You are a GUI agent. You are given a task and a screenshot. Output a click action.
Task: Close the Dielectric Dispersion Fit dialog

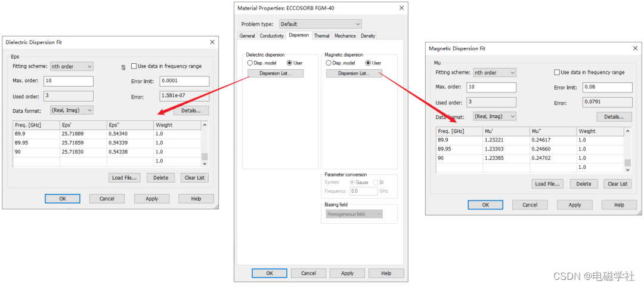212,42
